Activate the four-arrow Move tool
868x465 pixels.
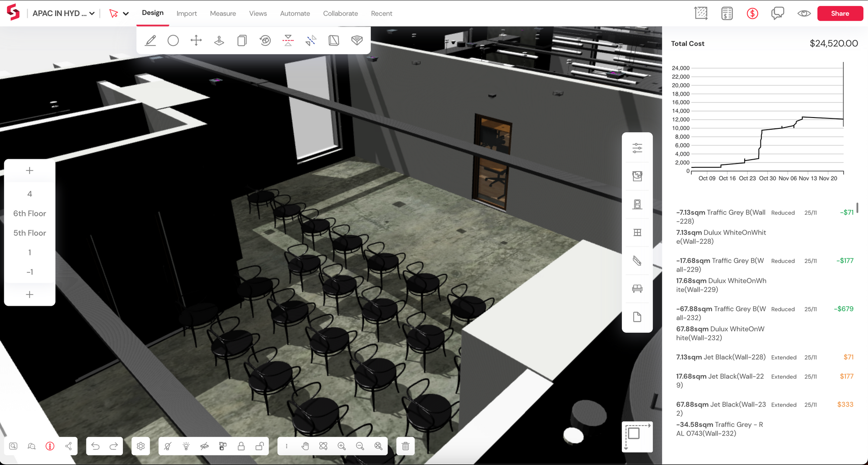tap(196, 40)
